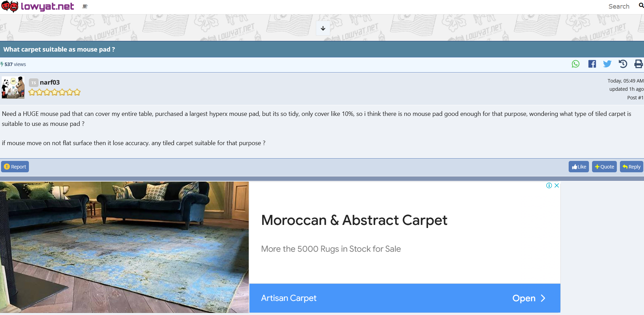This screenshot has width=644, height=315.
Task: Share the thread on Facebook
Action: (592, 64)
